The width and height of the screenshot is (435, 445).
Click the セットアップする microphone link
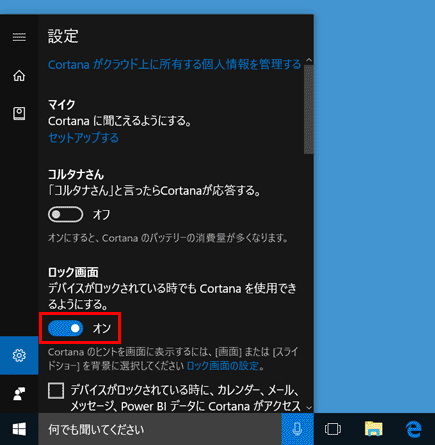83,138
